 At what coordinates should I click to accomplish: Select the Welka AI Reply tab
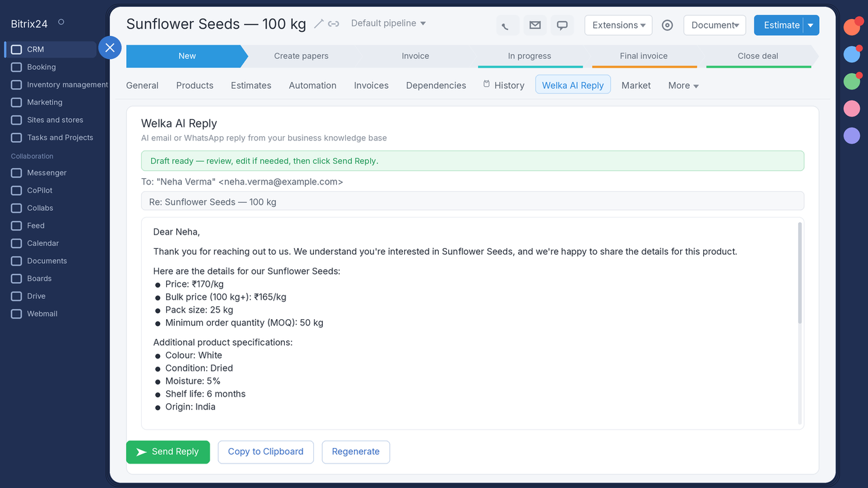point(573,85)
